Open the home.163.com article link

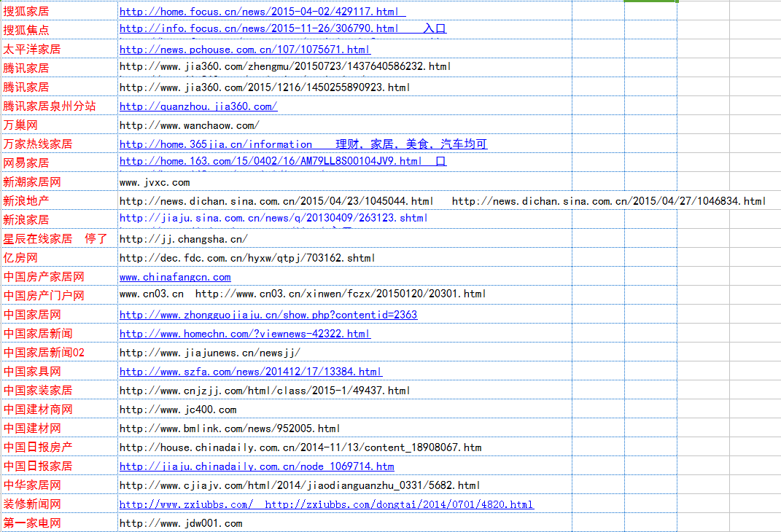pyautogui.click(x=283, y=161)
